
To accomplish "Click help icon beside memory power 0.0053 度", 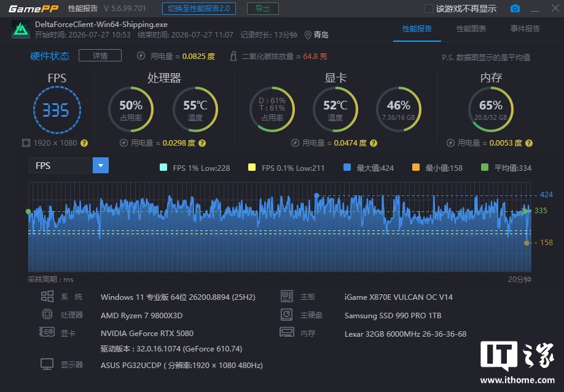I will click(x=529, y=143).
